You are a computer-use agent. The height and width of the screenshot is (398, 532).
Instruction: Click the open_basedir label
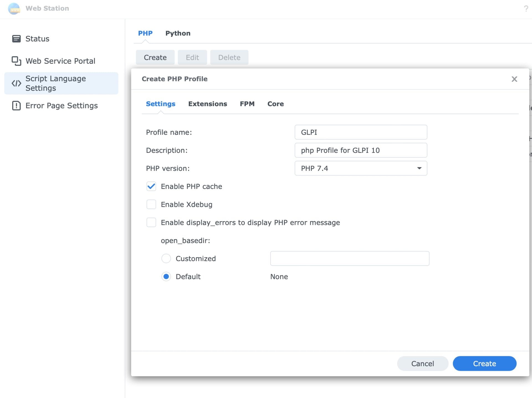pyautogui.click(x=185, y=240)
